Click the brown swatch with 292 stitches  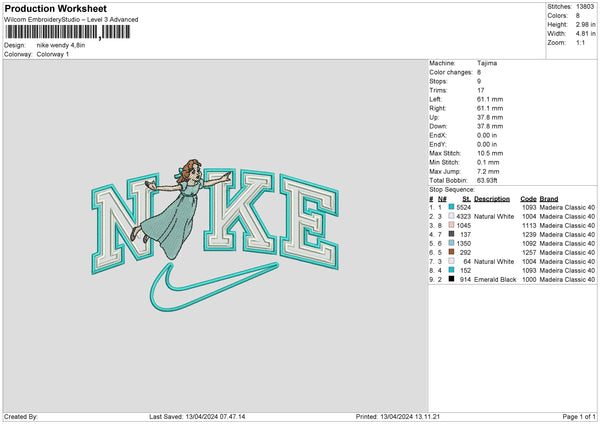click(x=451, y=252)
